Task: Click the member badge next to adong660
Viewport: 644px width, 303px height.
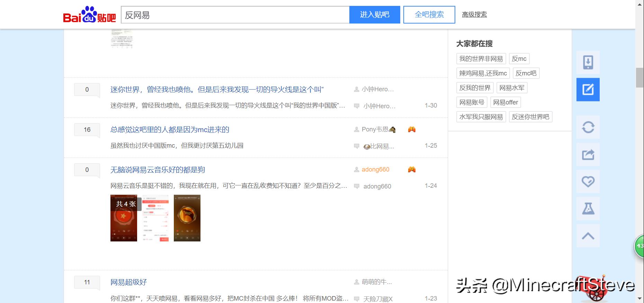Action: (x=412, y=169)
